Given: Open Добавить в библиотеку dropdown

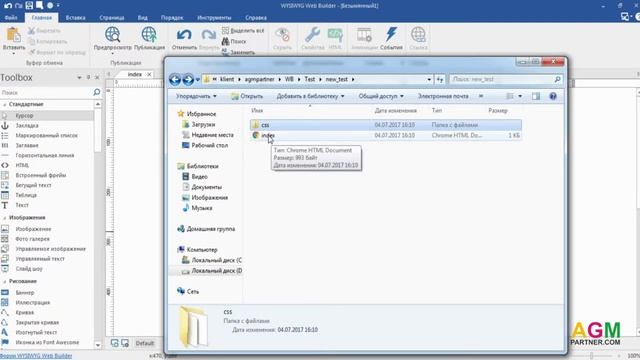Looking at the screenshot, I should (311, 96).
